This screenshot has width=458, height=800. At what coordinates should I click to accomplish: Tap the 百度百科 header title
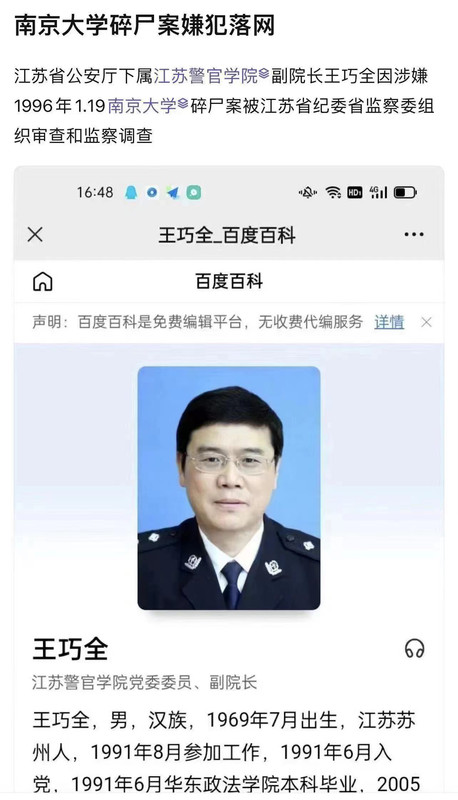[229, 281]
